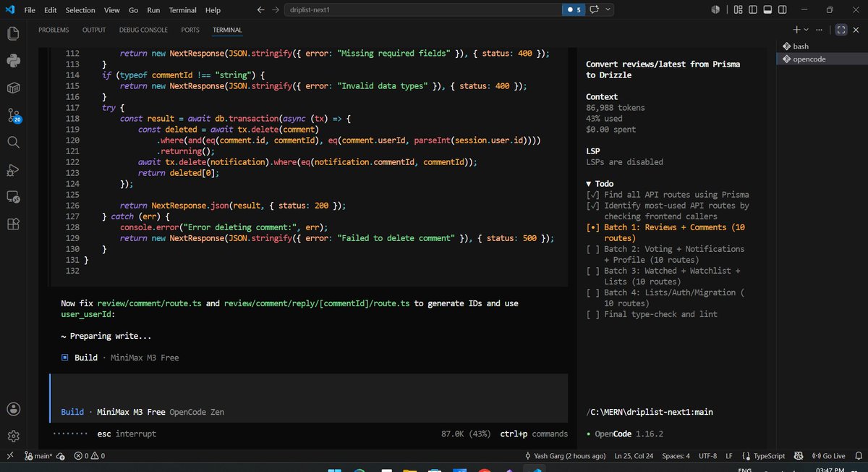
Task: Open Remote Explorer view
Action: [x=12, y=196]
